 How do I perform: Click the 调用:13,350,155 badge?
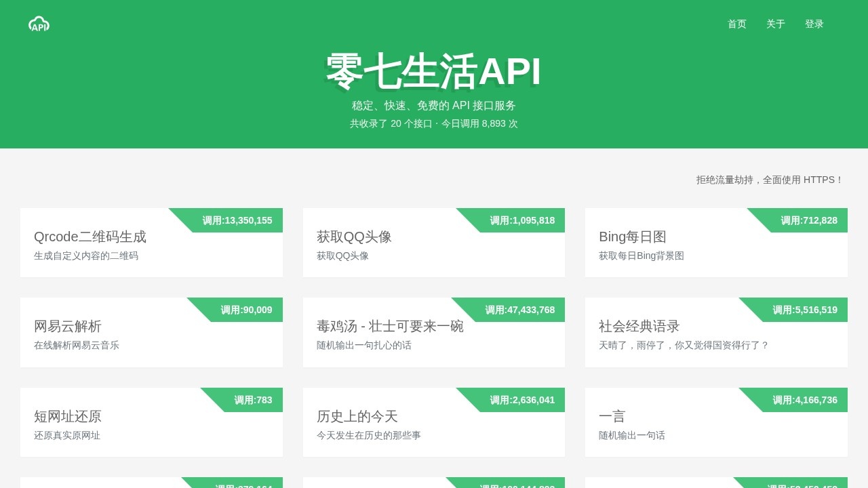(x=236, y=220)
